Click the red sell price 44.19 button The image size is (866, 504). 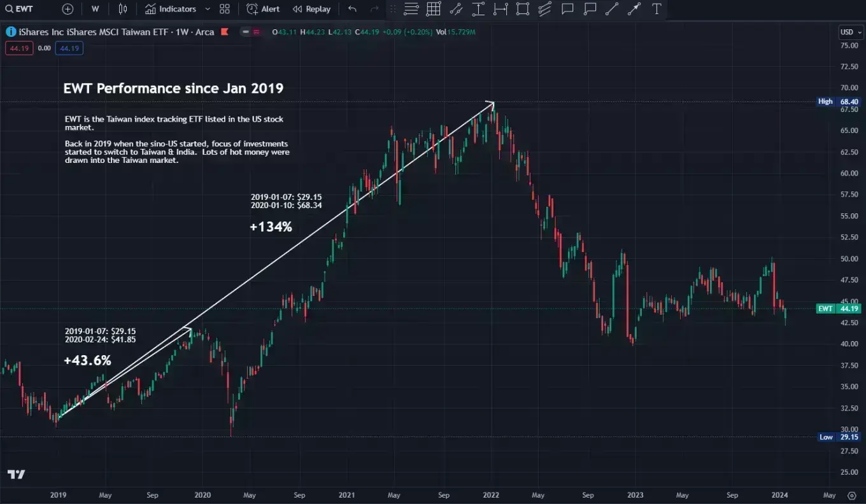click(18, 48)
